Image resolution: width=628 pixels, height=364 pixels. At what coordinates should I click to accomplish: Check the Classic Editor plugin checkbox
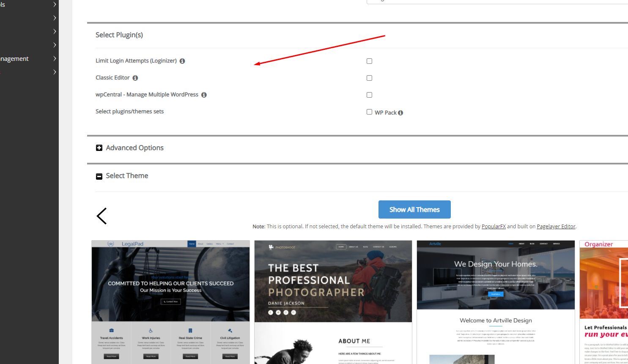[369, 78]
